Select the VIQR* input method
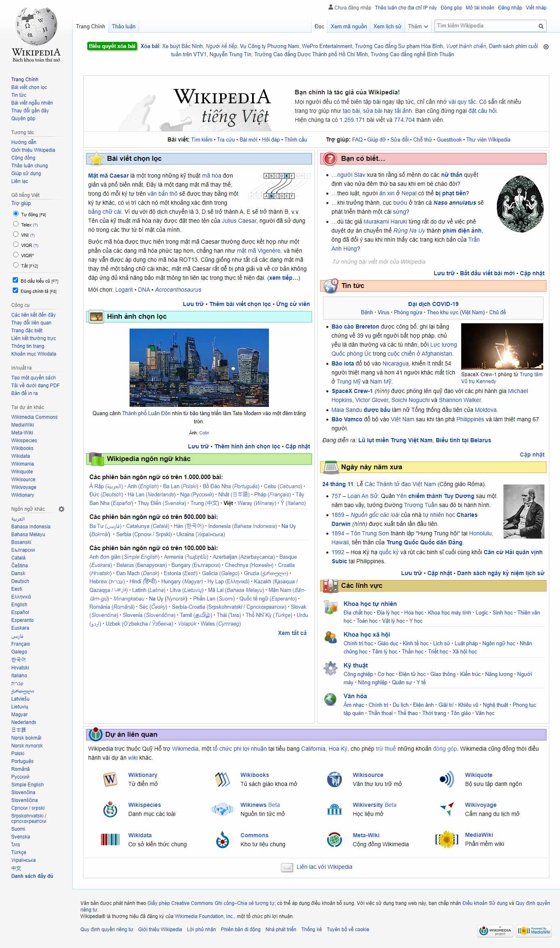The image size is (560, 948). click(16, 255)
